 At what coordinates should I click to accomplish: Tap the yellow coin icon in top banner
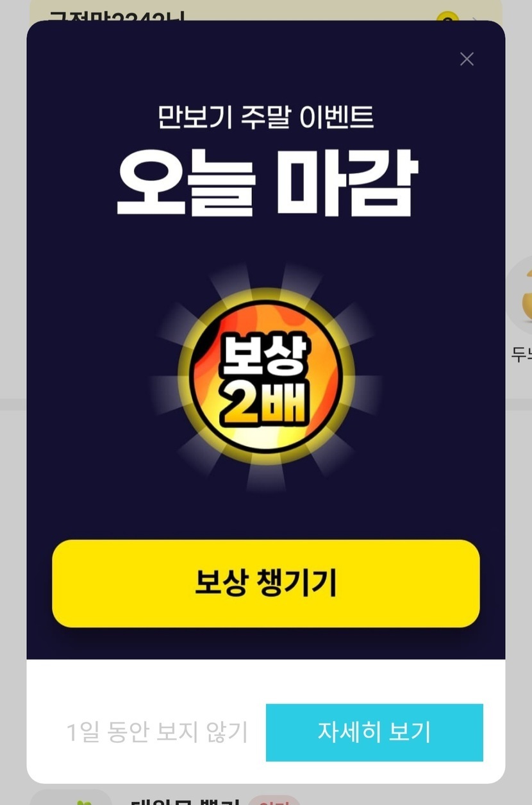tap(447, 17)
